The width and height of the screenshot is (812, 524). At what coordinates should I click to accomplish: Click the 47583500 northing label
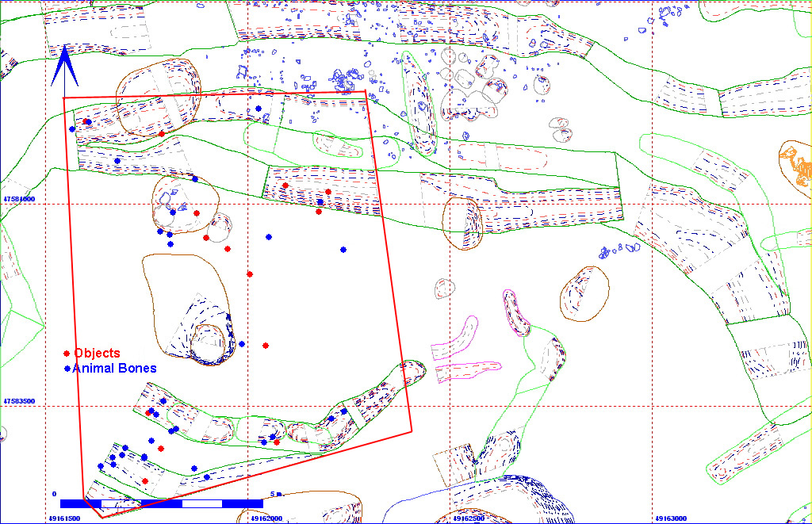(19, 402)
